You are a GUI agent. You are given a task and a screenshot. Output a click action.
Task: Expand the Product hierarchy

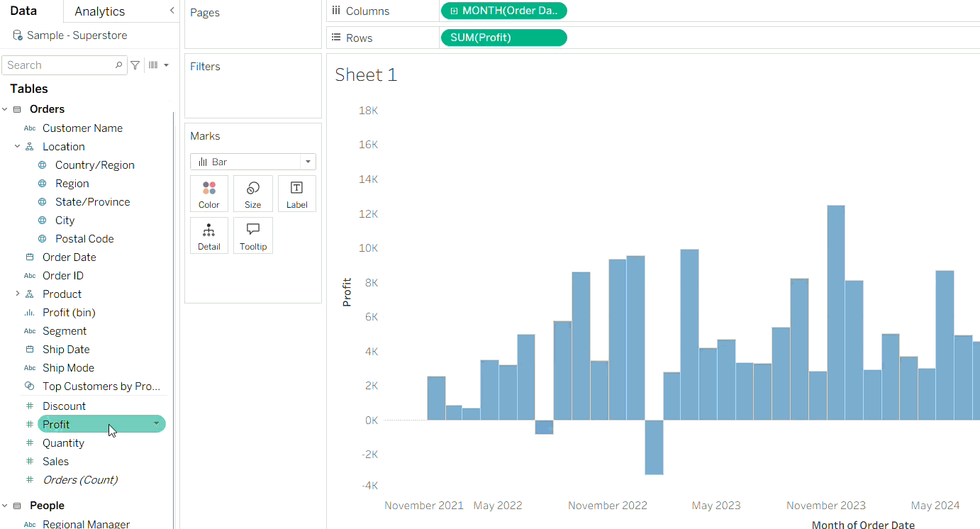[18, 294]
